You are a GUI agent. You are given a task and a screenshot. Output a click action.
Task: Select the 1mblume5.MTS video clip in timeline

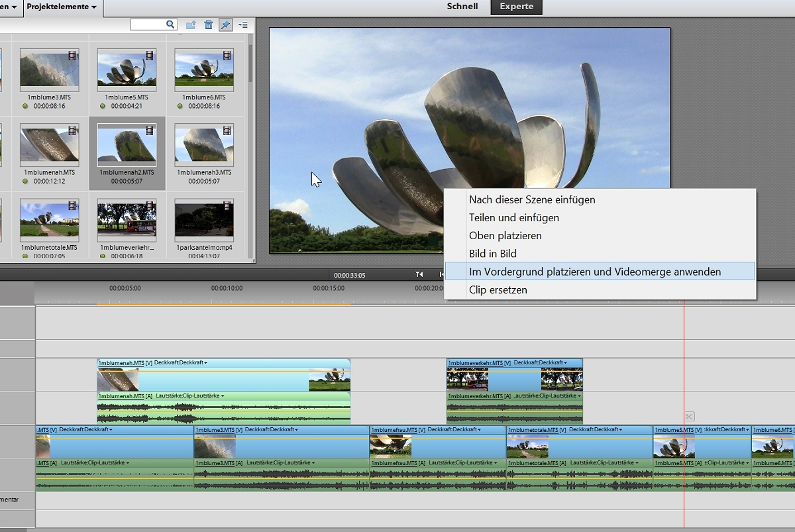tap(702, 442)
